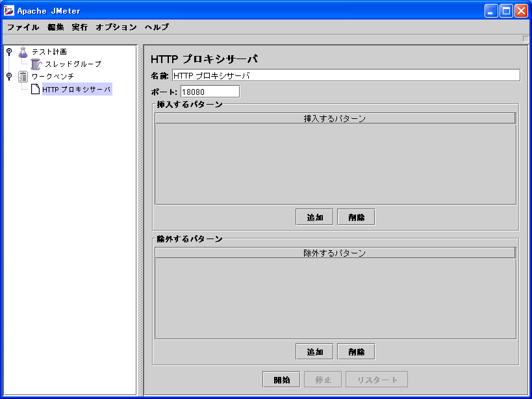Collapse the ワークベンチ tree node
The height and width of the screenshot is (399, 532).
coord(9,76)
